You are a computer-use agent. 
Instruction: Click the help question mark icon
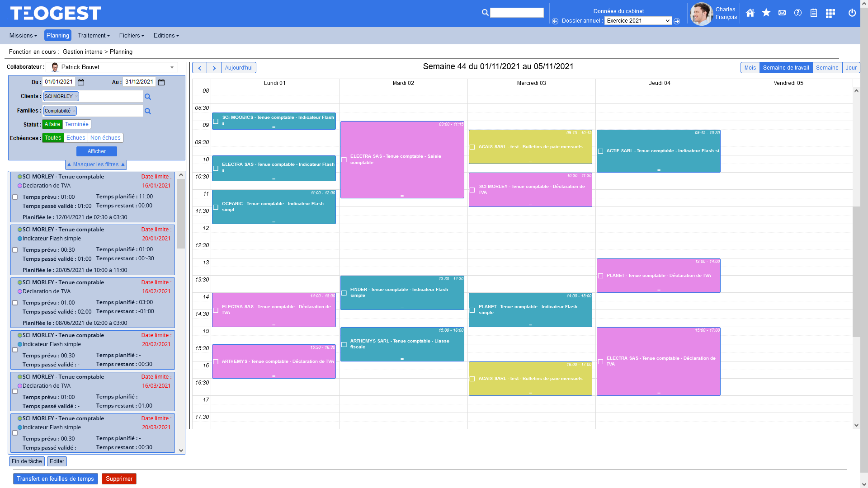[x=798, y=13]
